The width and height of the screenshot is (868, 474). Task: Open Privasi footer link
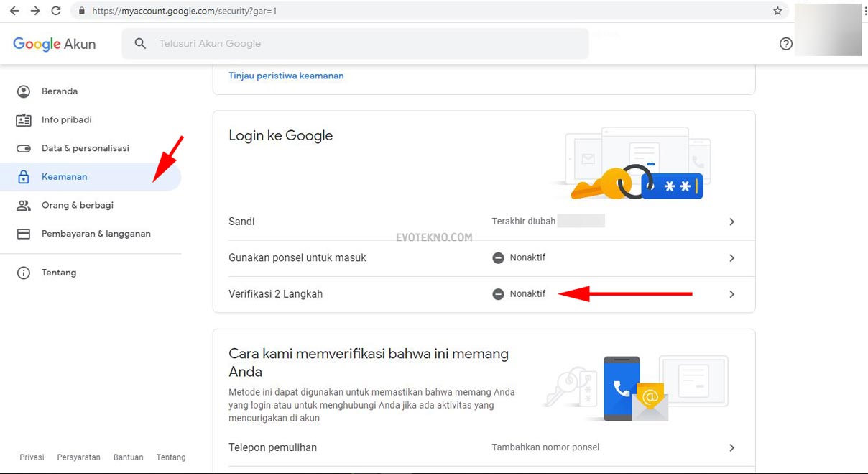coord(32,457)
